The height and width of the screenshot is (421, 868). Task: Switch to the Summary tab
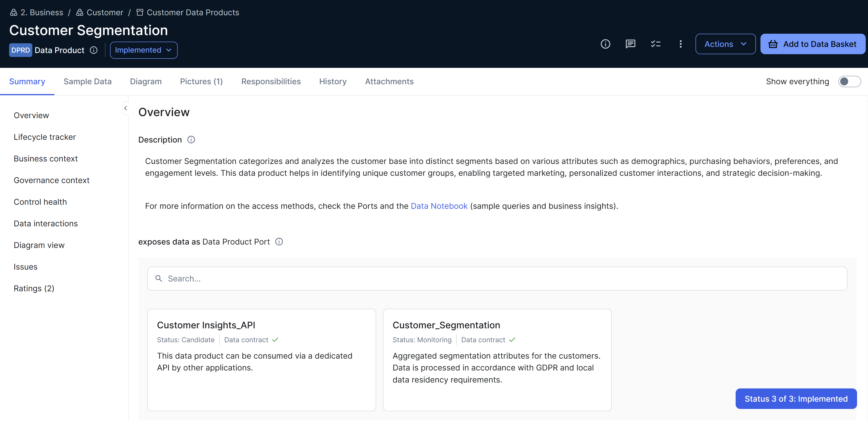point(27,82)
